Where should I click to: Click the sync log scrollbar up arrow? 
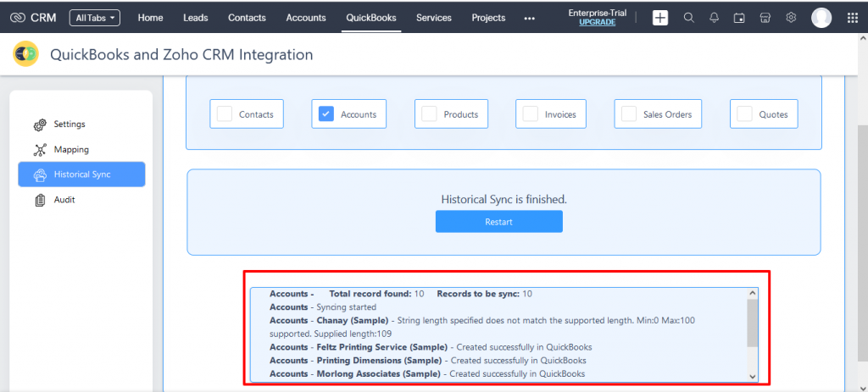(x=752, y=294)
